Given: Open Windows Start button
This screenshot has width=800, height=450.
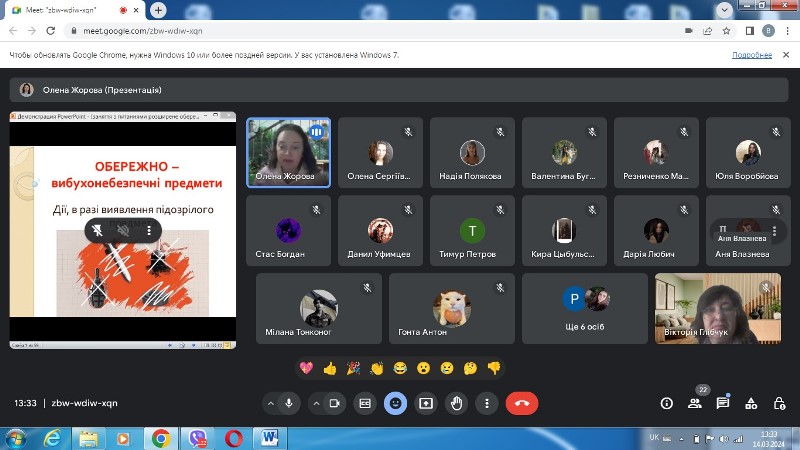Looking at the screenshot, I should [x=15, y=439].
